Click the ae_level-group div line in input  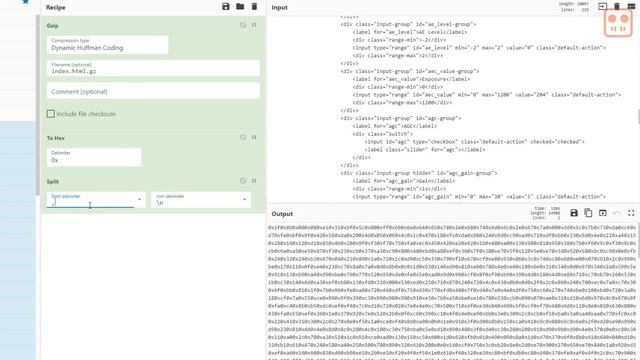pyautogui.click(x=408, y=24)
